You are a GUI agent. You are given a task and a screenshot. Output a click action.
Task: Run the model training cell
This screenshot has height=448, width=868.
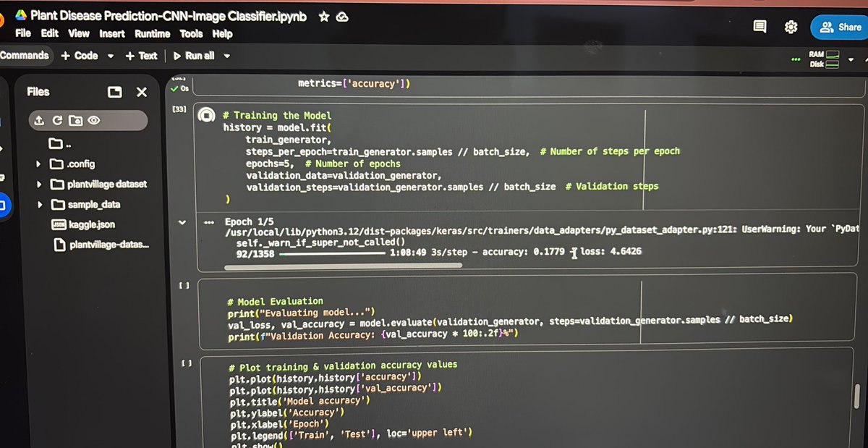point(207,114)
